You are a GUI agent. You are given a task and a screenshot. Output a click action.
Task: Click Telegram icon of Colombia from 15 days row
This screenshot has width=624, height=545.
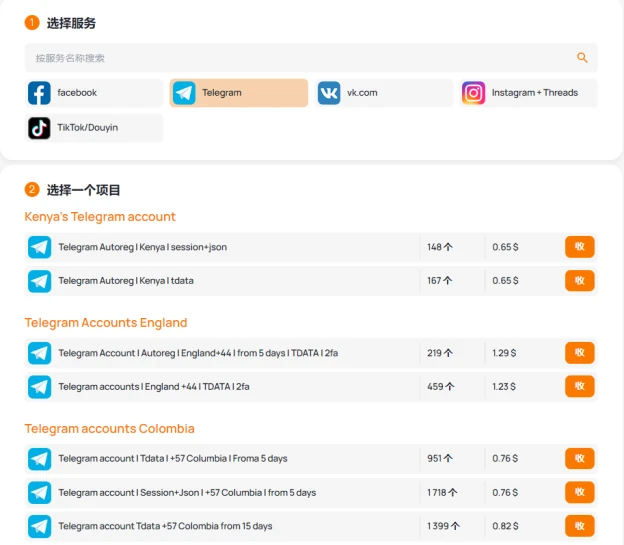(x=39, y=526)
